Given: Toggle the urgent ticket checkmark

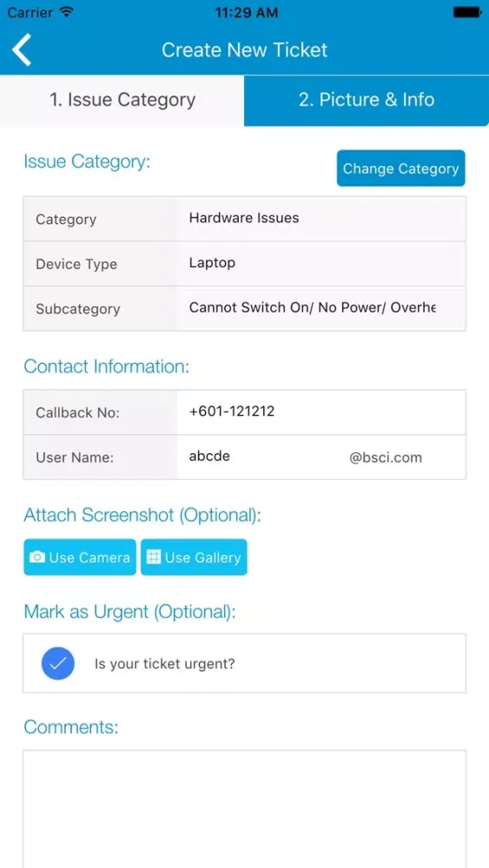Looking at the screenshot, I should [x=57, y=663].
